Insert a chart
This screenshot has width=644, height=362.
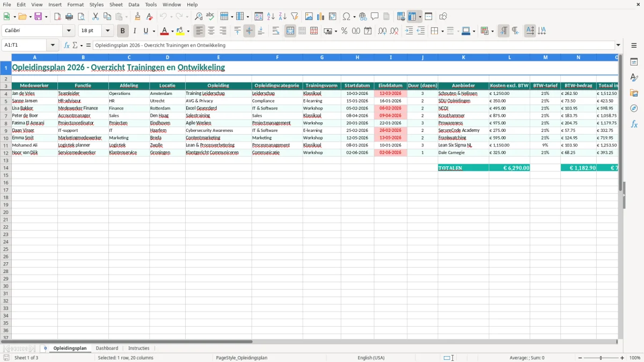(x=321, y=17)
